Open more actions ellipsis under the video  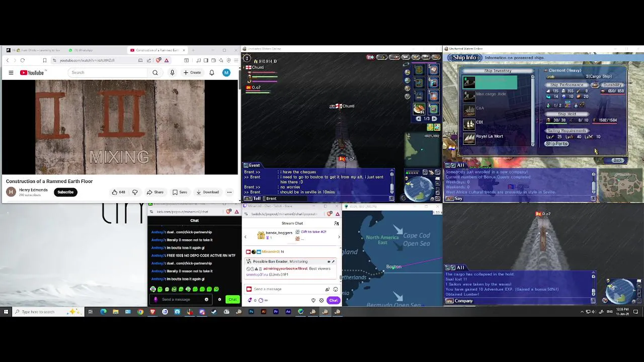pyautogui.click(x=229, y=192)
